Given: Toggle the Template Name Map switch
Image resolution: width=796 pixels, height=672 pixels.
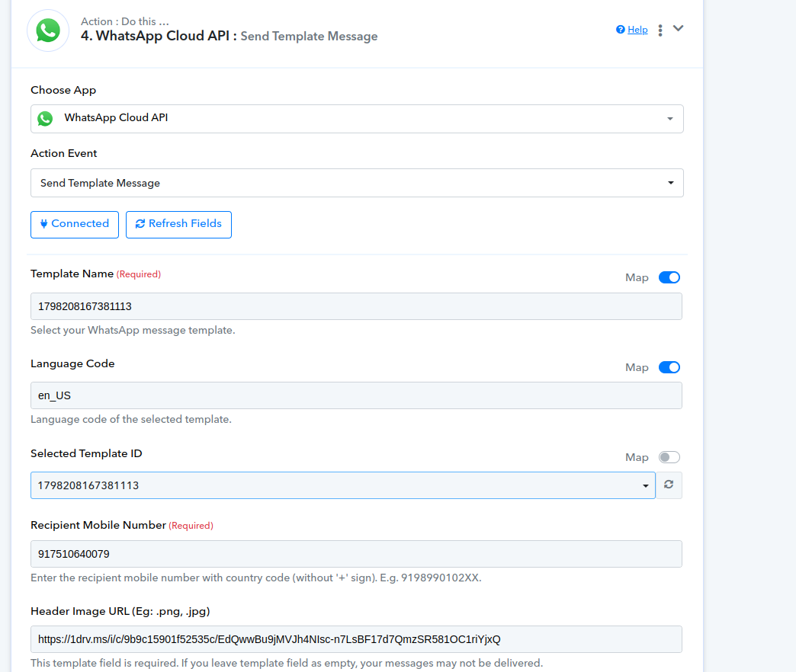Looking at the screenshot, I should click(x=669, y=277).
